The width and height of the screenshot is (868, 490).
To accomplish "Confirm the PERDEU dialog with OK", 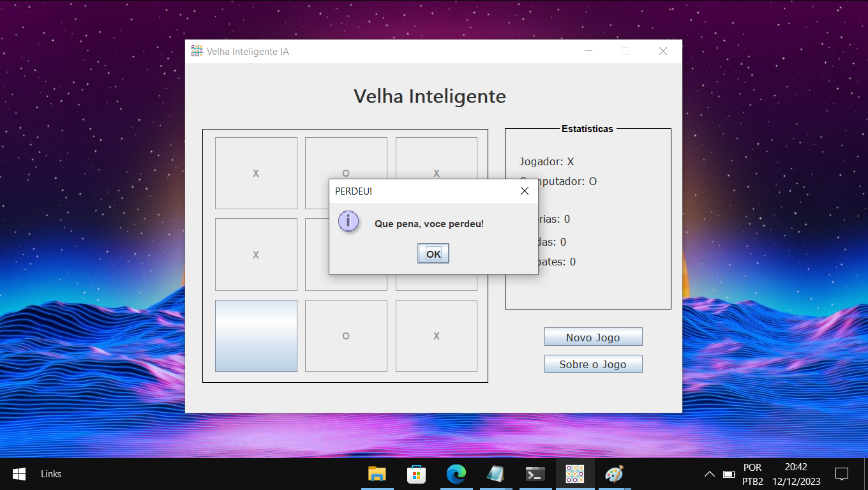I will (433, 253).
